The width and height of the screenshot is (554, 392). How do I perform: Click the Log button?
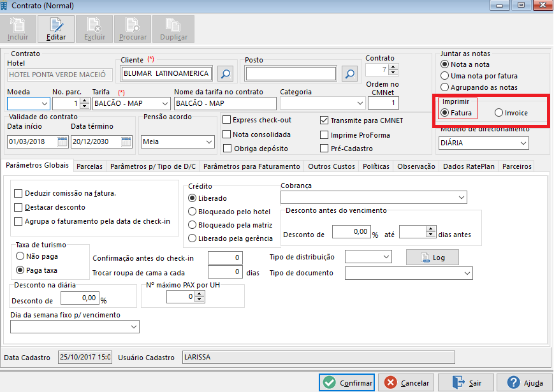(x=432, y=258)
